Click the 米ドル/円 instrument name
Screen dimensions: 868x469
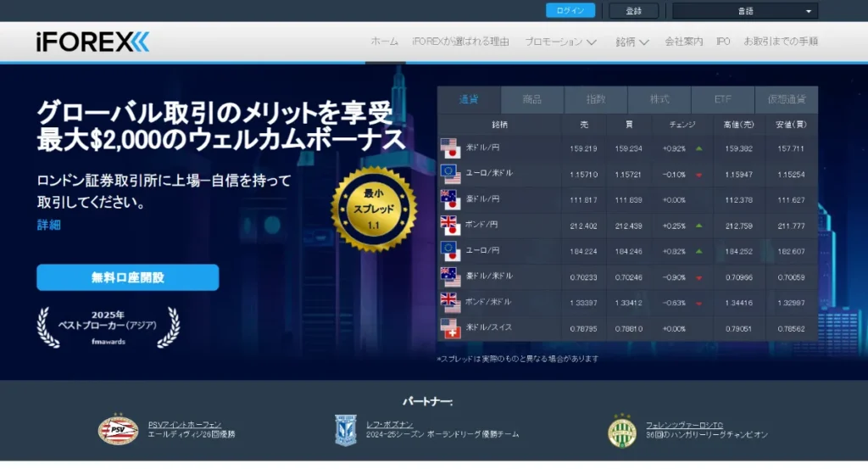point(482,148)
